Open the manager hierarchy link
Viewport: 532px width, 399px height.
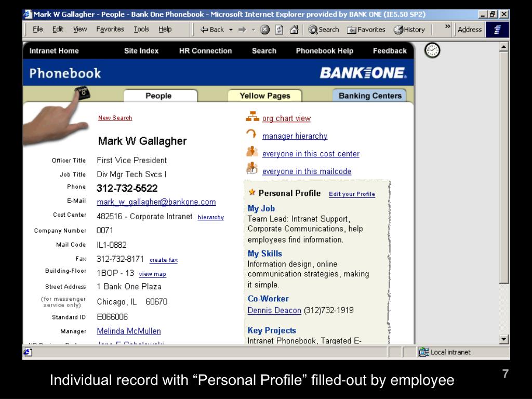click(295, 136)
